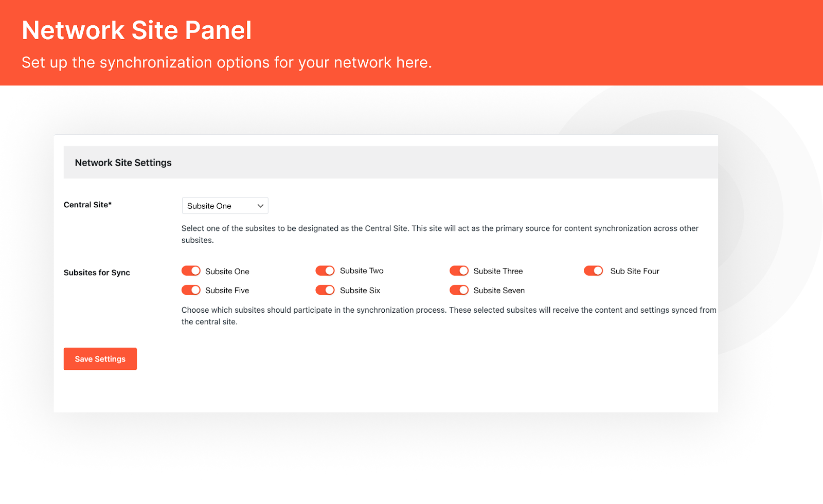
Task: Click the Save Settings button
Action: [100, 358]
